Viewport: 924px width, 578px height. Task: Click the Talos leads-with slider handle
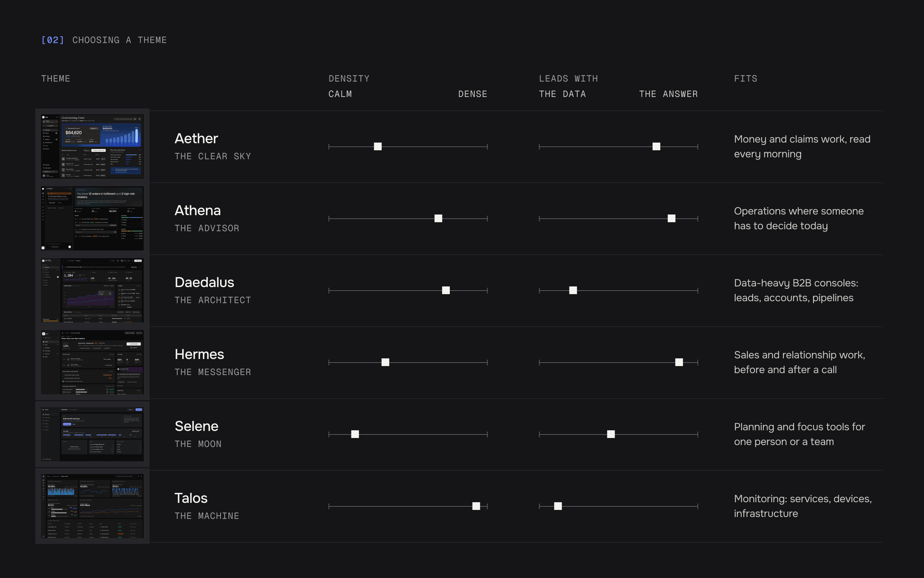(558, 506)
